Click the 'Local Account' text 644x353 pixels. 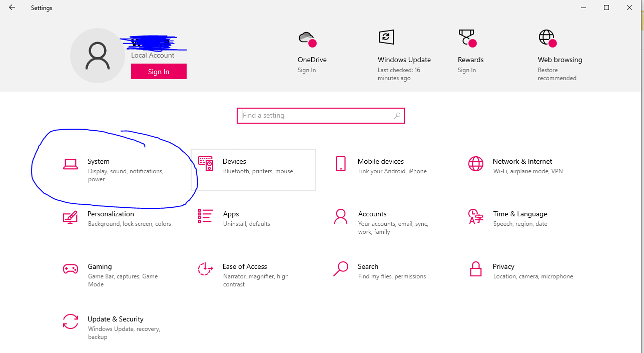(x=153, y=56)
